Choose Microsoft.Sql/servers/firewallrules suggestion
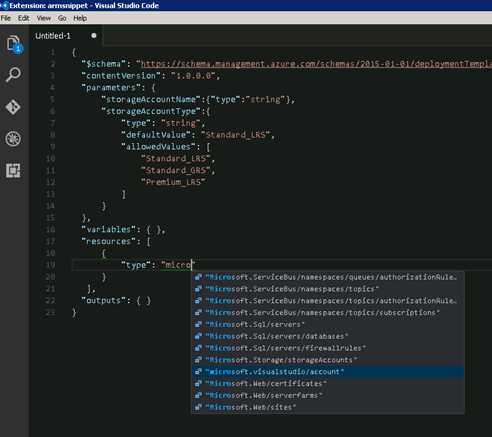This screenshot has width=492, height=437. (x=328, y=348)
